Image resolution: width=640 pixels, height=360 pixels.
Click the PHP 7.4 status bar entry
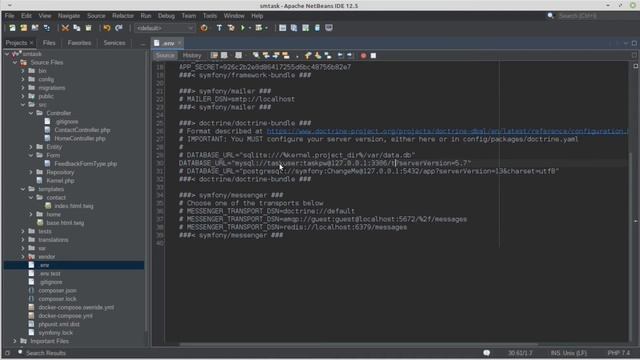pos(619,353)
